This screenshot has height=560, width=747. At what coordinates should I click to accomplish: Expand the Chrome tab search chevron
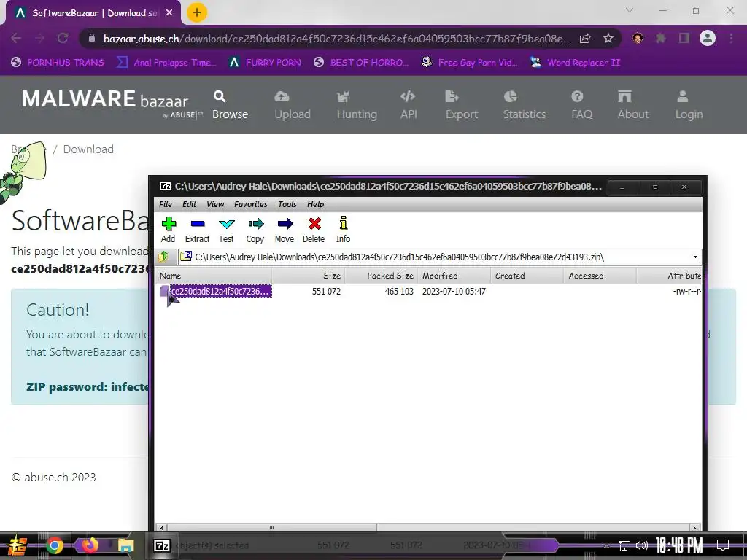630,10
